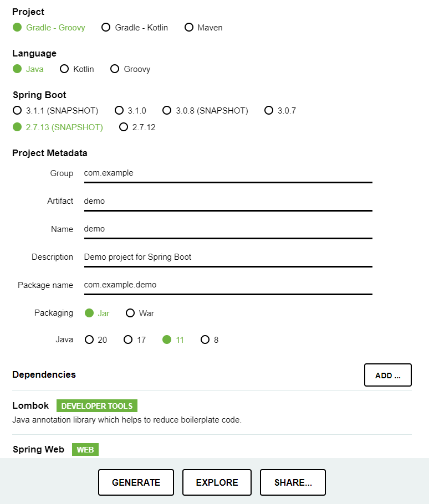This screenshot has height=504, width=429.
Task: Select Kotlin as the language
Action: [x=64, y=69]
